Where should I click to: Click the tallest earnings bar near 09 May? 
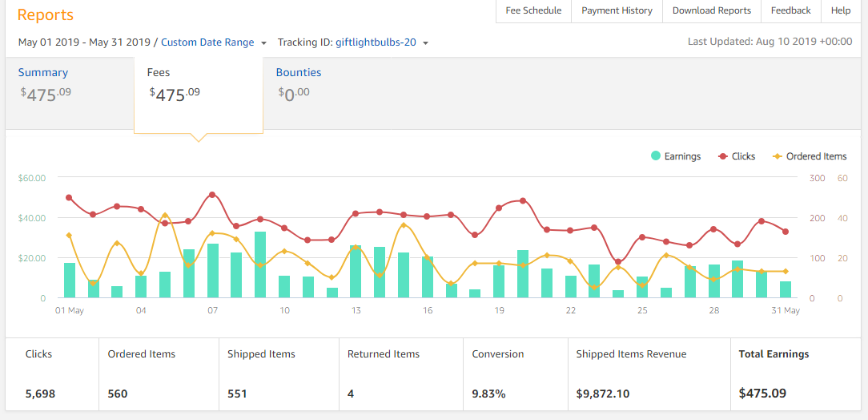260,265
